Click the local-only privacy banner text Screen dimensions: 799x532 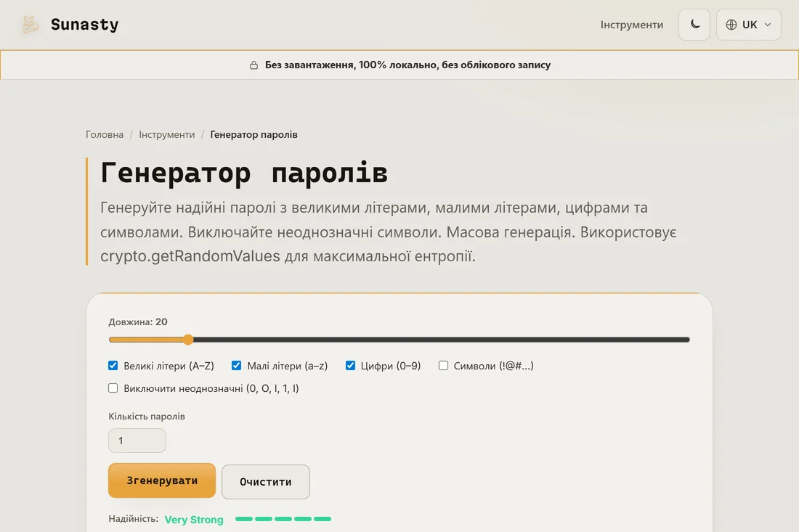(407, 65)
